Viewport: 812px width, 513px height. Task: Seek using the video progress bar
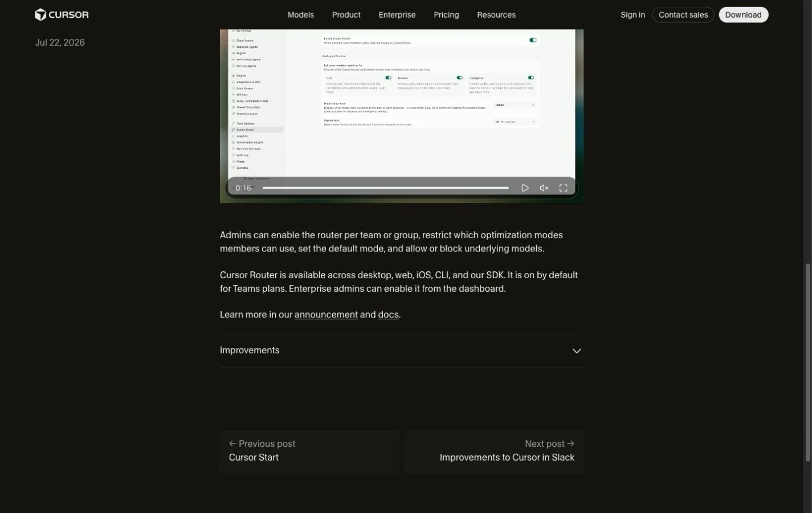pyautogui.click(x=386, y=188)
